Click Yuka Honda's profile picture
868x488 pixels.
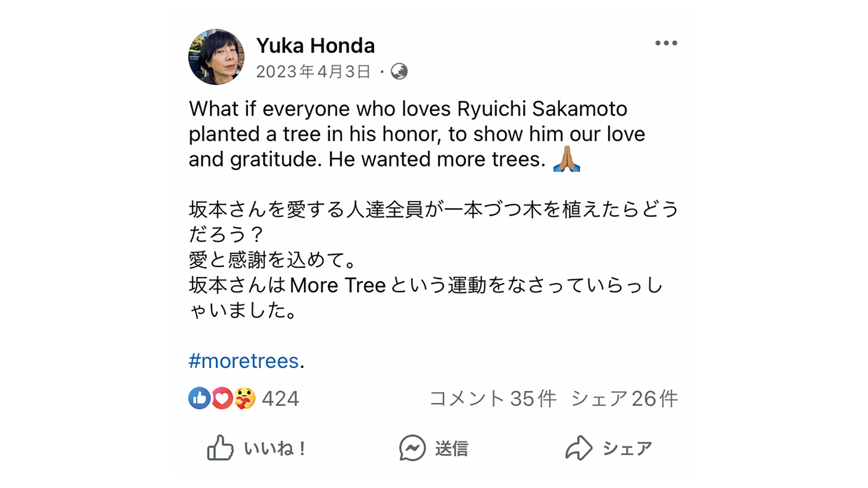[216, 57]
